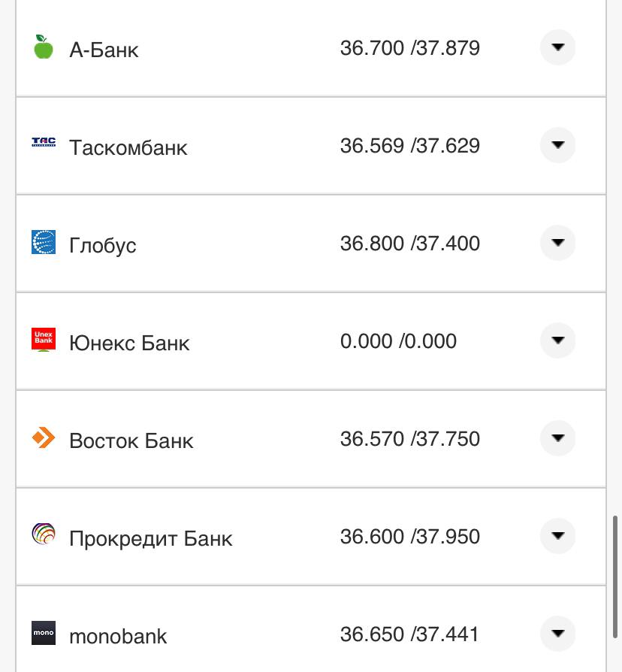Click the blue Глобус bank logo
Viewport: 622px width, 672px height.
click(x=44, y=242)
